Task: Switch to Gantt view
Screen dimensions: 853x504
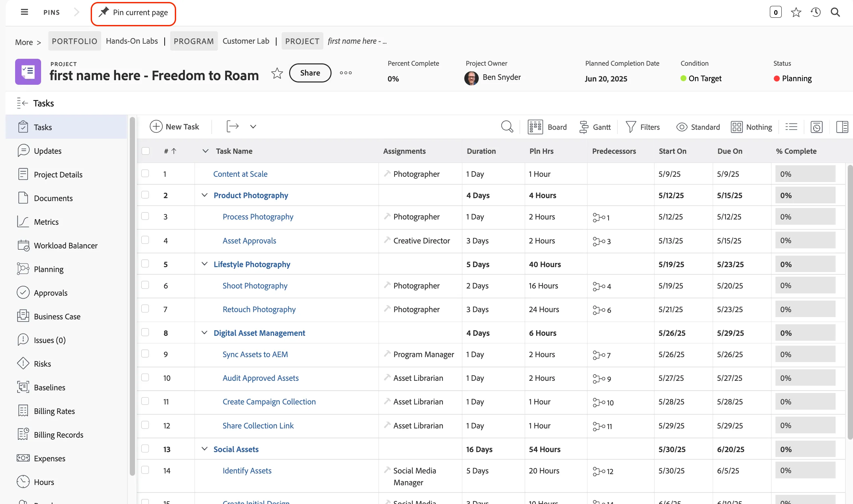Action: (x=595, y=127)
